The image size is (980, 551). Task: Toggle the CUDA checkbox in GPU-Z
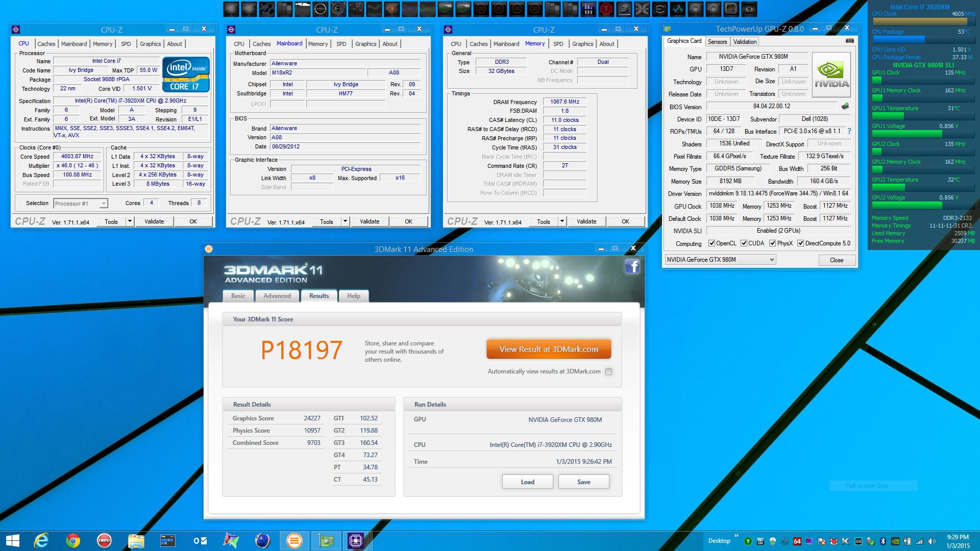pos(744,243)
